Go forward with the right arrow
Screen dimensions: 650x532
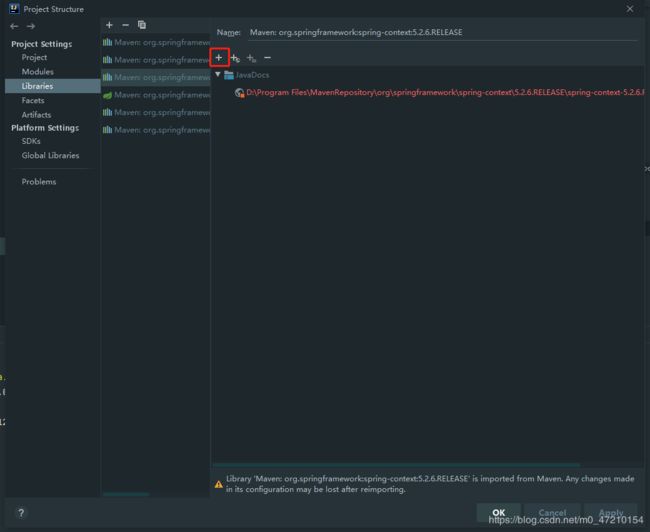coord(31,27)
